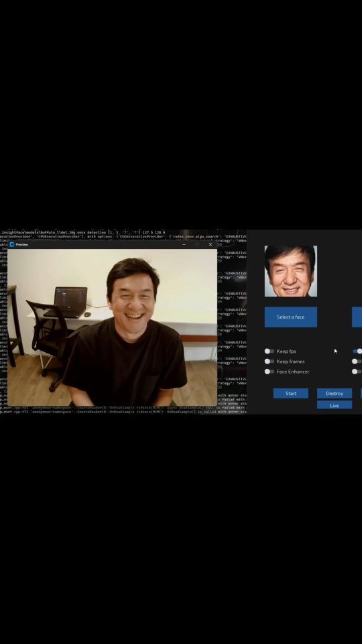Toggle the Face Enhancer switch
The image size is (362, 644).
click(269, 372)
